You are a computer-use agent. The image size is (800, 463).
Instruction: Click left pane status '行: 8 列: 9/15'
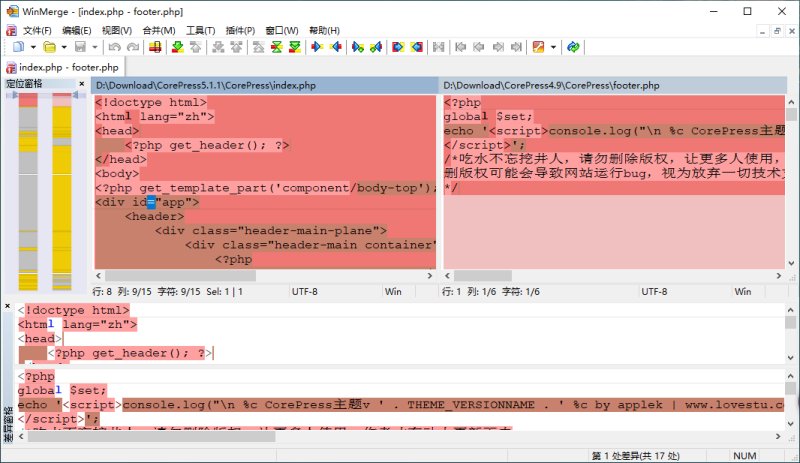pos(122,292)
